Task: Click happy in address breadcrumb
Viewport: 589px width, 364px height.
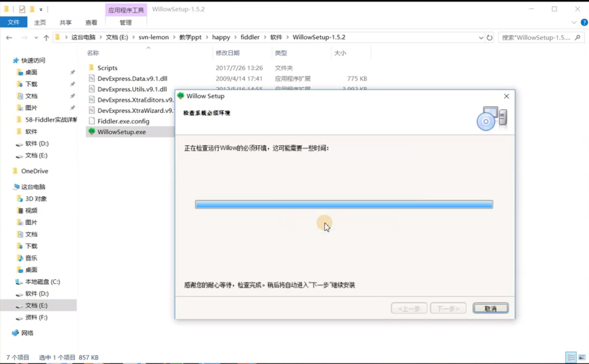Action: (221, 37)
